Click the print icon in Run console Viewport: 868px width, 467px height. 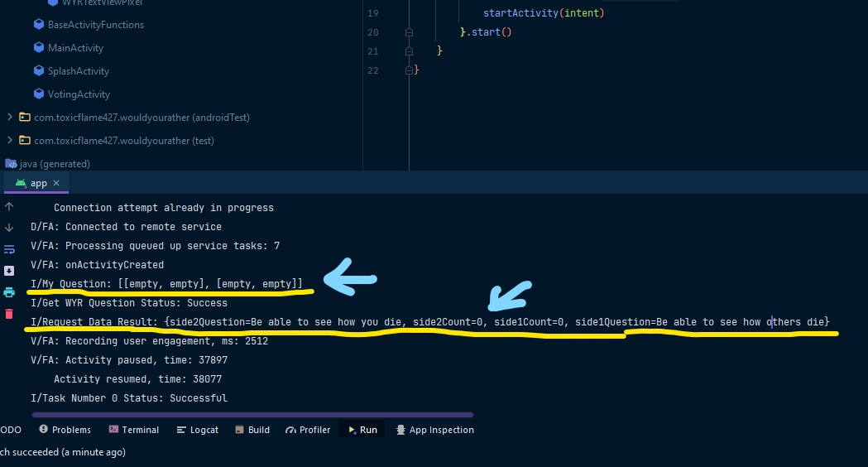click(9, 292)
